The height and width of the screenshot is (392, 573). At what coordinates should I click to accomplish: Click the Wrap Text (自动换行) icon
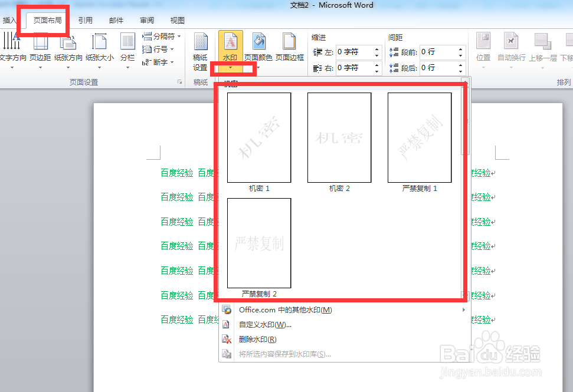(x=511, y=41)
